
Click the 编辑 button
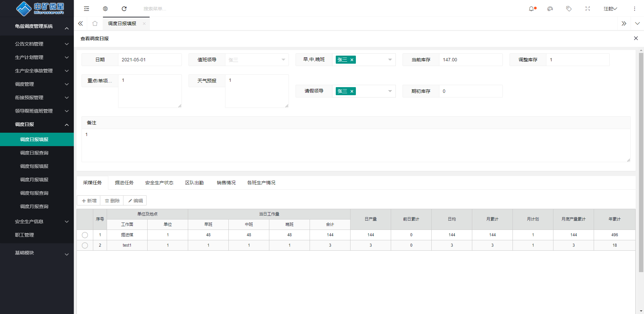[x=135, y=201]
